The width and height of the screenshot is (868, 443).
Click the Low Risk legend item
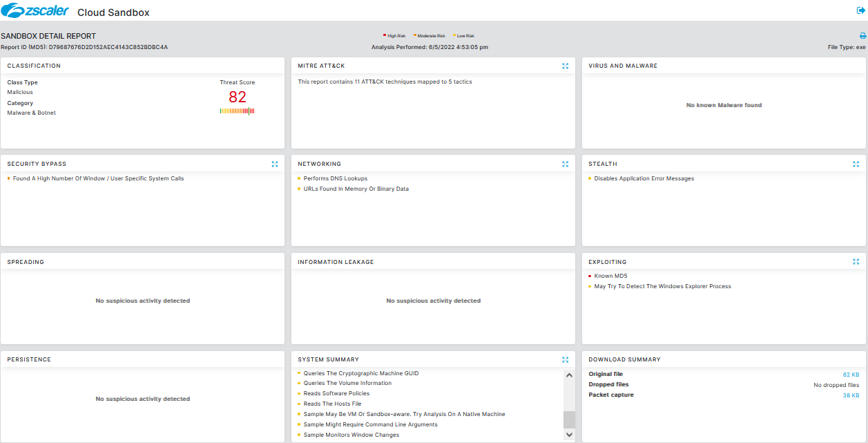pos(463,35)
